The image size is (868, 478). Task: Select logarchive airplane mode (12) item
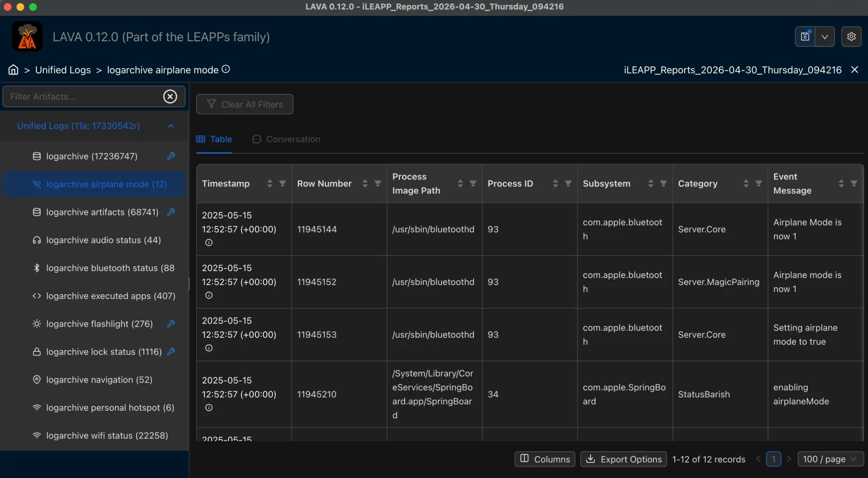pyautogui.click(x=94, y=184)
